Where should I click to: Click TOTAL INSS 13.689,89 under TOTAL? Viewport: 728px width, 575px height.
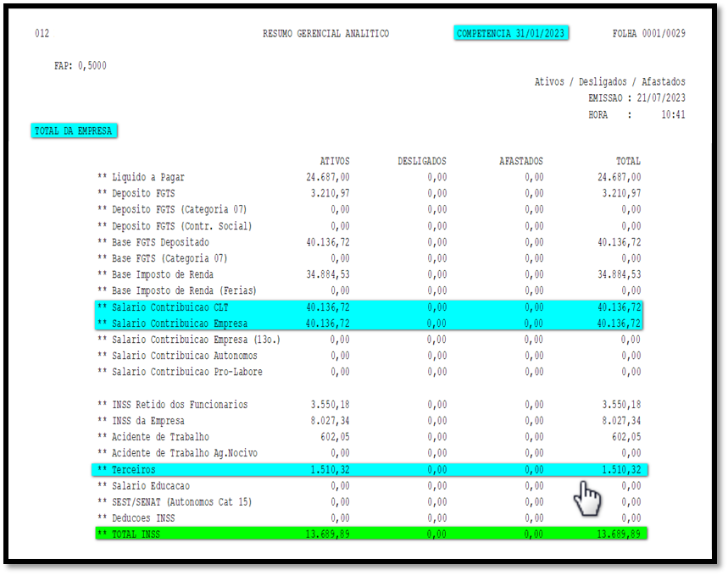pyautogui.click(x=619, y=534)
